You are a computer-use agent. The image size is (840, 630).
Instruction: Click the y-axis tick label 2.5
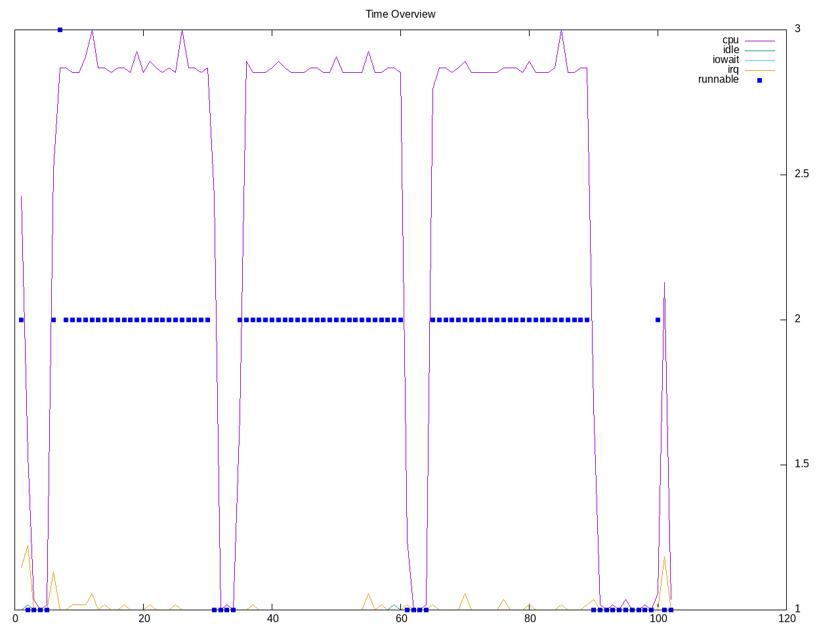[801, 174]
